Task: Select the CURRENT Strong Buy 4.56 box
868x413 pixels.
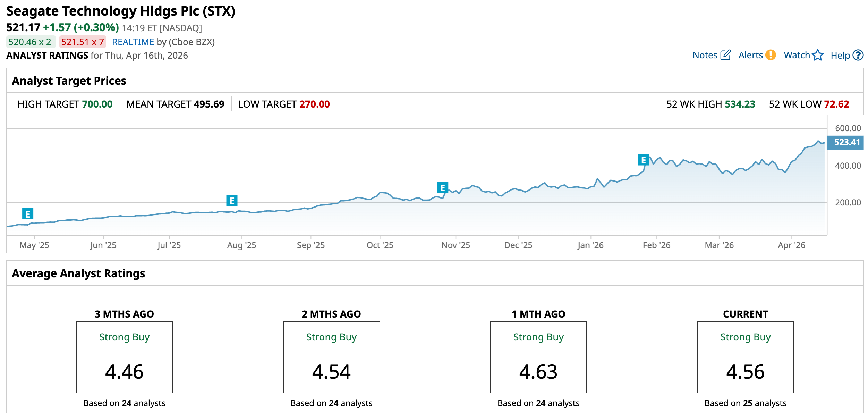Action: click(745, 357)
